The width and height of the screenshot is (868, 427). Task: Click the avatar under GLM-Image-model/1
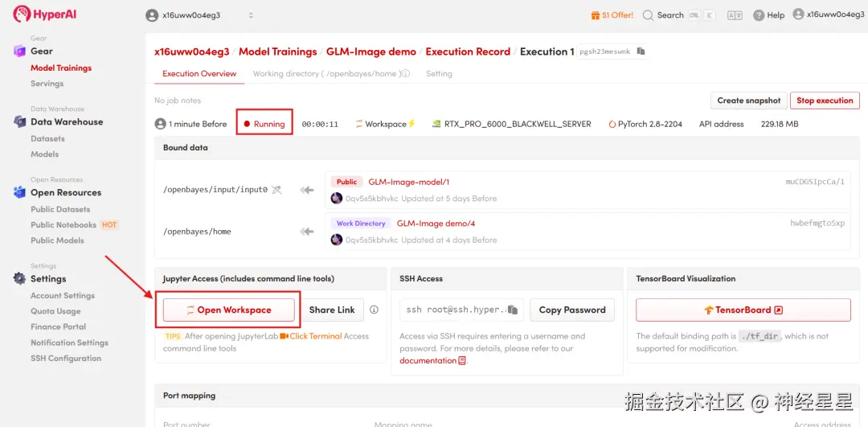(337, 199)
